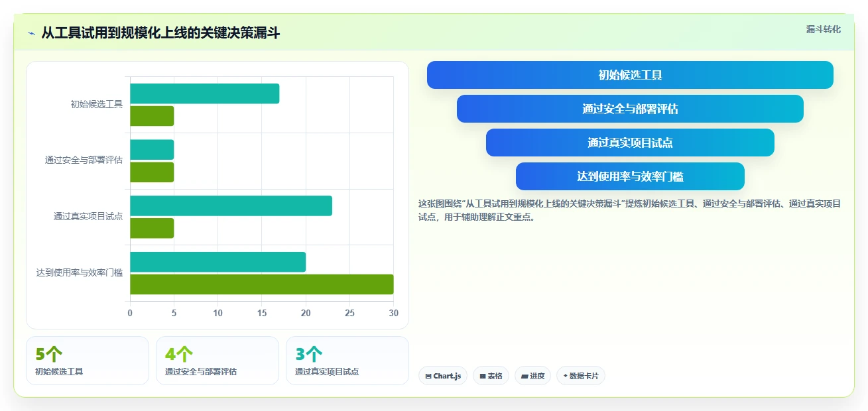
Task: Click the green chart bar for 初始候选工具
Action: click(152, 116)
